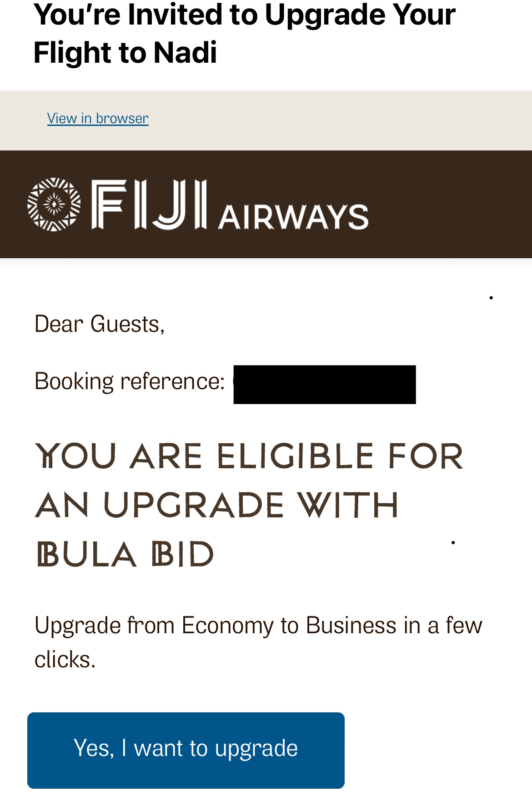The width and height of the screenshot is (532, 811).
Task: Click the Fiji Airways circular emblem icon
Action: tap(54, 205)
